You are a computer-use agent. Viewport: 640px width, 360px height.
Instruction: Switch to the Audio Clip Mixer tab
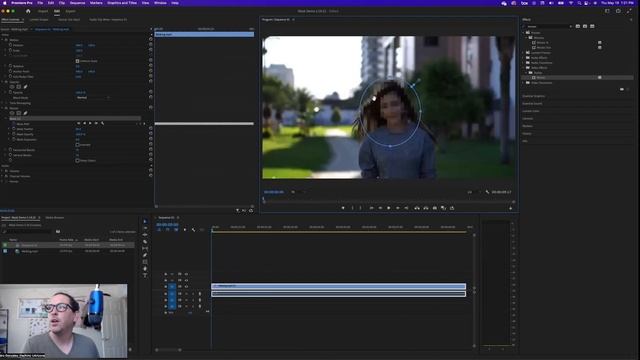pyautogui.click(x=108, y=20)
